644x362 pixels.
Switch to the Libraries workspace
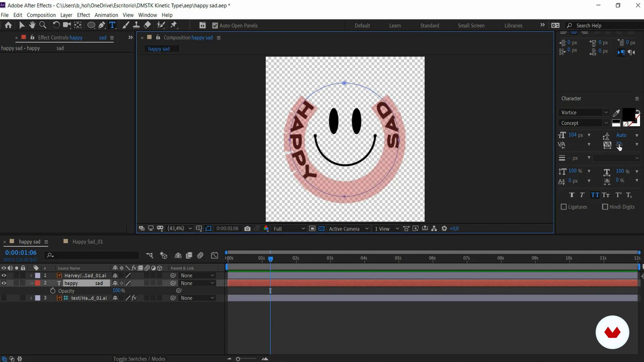coord(514,25)
